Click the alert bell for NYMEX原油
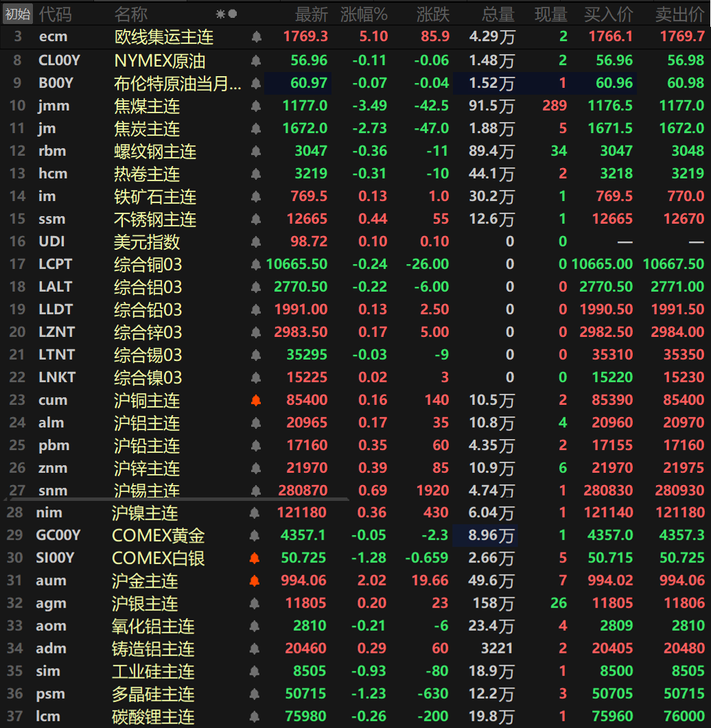Image resolution: width=711 pixels, height=728 pixels. click(x=256, y=60)
